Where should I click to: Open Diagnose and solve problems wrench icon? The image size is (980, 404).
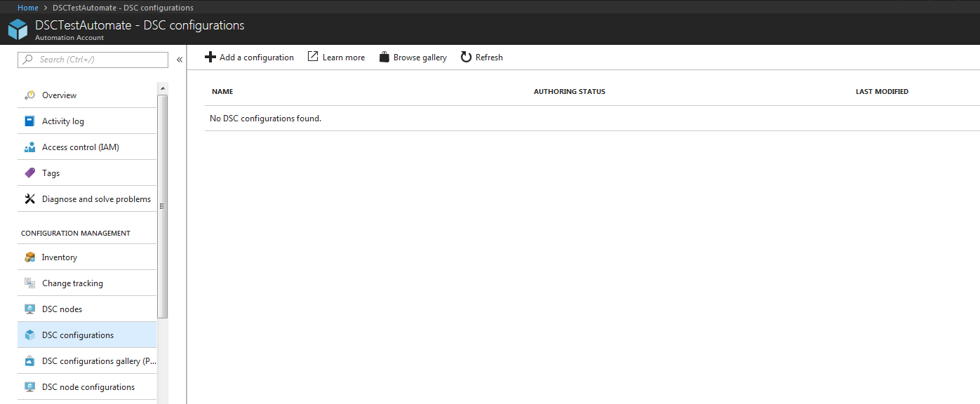click(29, 198)
